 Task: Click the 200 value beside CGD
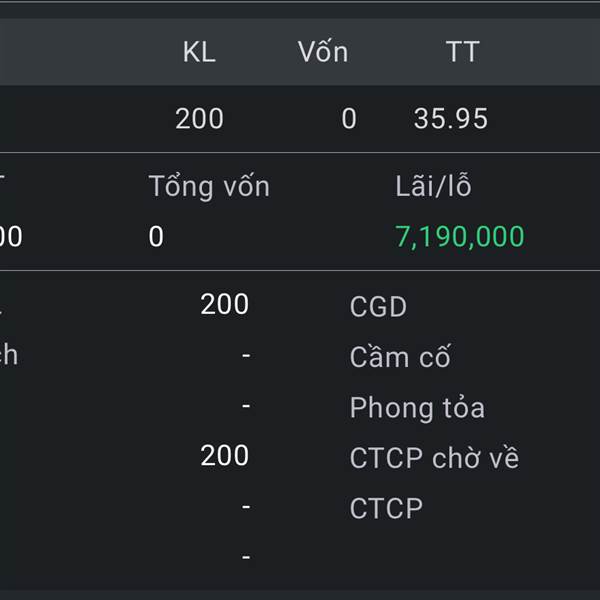[x=224, y=305]
